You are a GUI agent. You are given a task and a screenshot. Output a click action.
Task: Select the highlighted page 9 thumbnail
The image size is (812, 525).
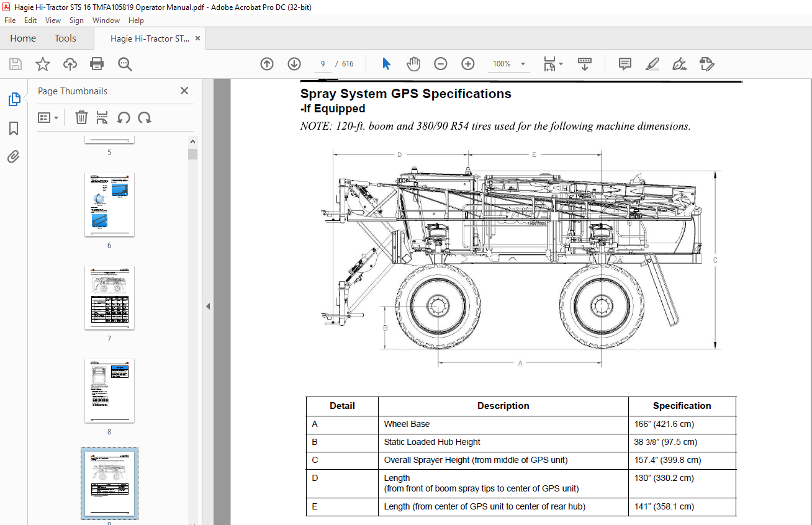(109, 484)
